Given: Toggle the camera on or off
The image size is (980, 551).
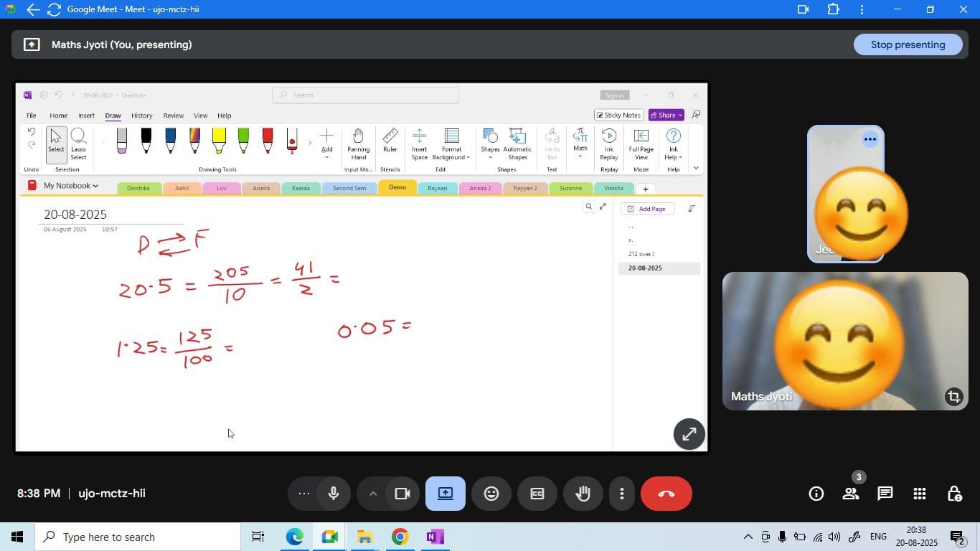Looking at the screenshot, I should 402,494.
